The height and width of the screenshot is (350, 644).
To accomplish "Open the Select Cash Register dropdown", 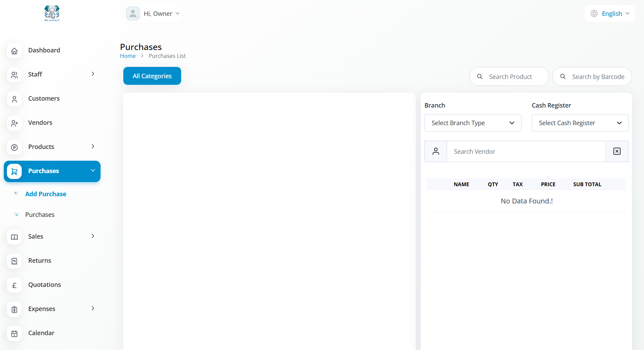I will tap(580, 123).
